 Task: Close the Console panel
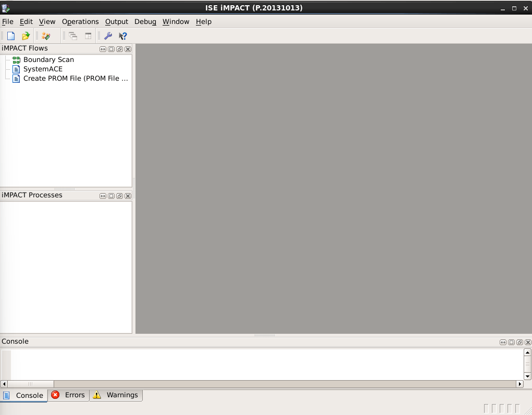click(528, 343)
